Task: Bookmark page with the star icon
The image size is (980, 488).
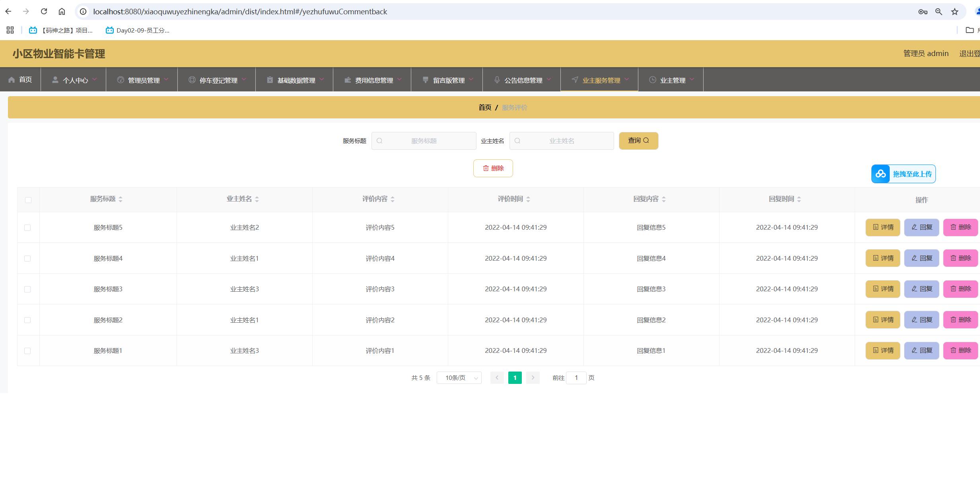Action: 955,12
